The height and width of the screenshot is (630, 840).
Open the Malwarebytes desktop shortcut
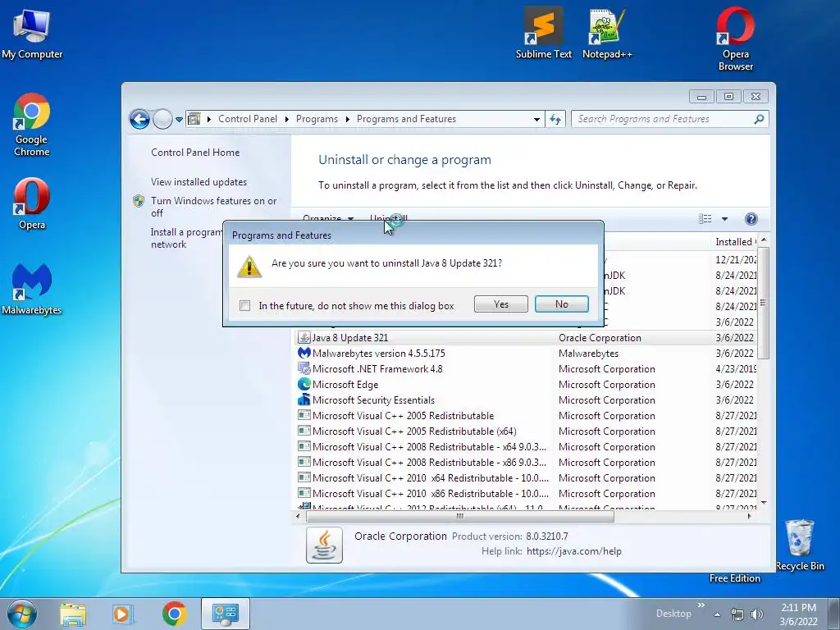32,288
